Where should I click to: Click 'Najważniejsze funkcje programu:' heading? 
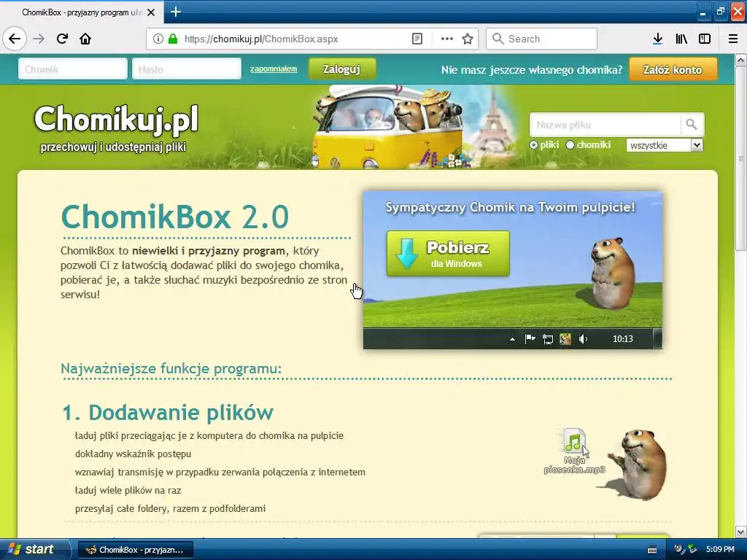pos(171,368)
